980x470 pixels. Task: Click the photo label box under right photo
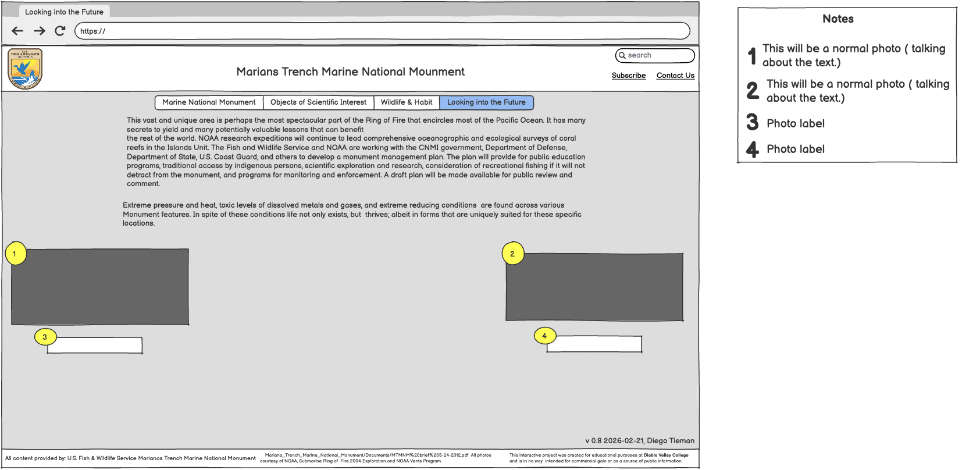(x=594, y=344)
